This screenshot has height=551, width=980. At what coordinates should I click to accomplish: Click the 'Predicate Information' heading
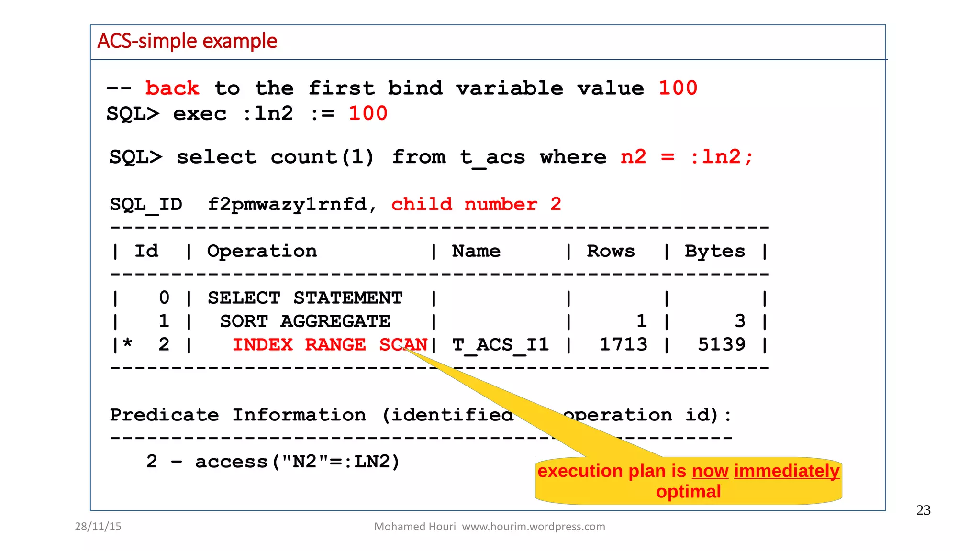pyautogui.click(x=238, y=415)
